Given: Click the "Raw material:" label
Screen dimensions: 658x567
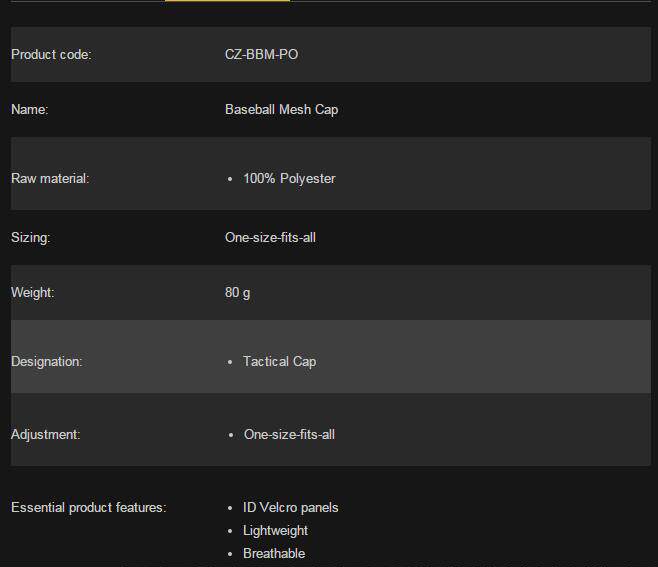Looking at the screenshot, I should [x=50, y=178].
